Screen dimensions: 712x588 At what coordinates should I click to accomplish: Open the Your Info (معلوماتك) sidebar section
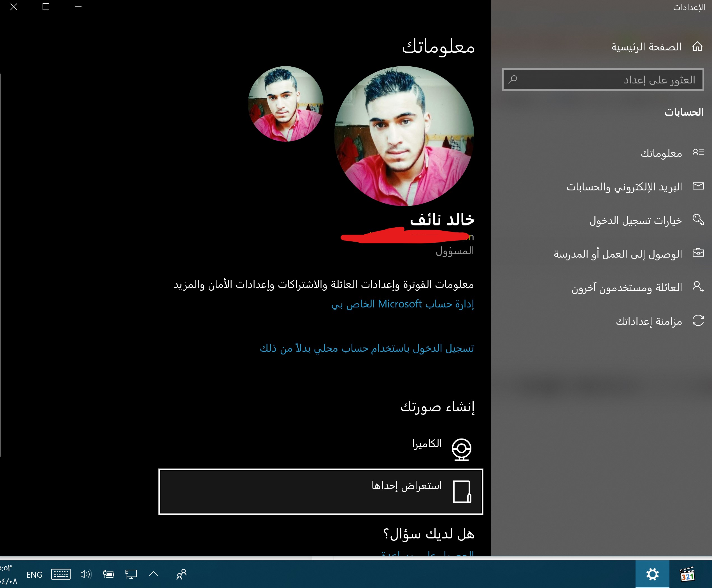coord(661,153)
